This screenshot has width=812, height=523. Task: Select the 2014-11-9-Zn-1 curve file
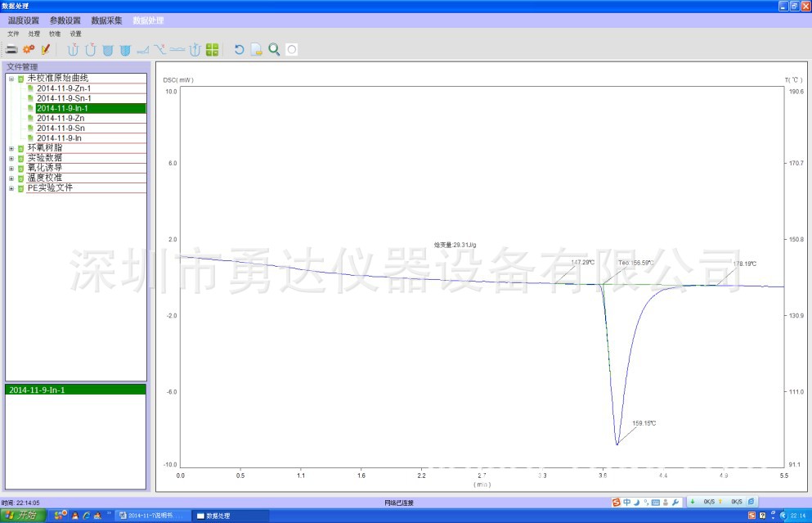[64, 88]
